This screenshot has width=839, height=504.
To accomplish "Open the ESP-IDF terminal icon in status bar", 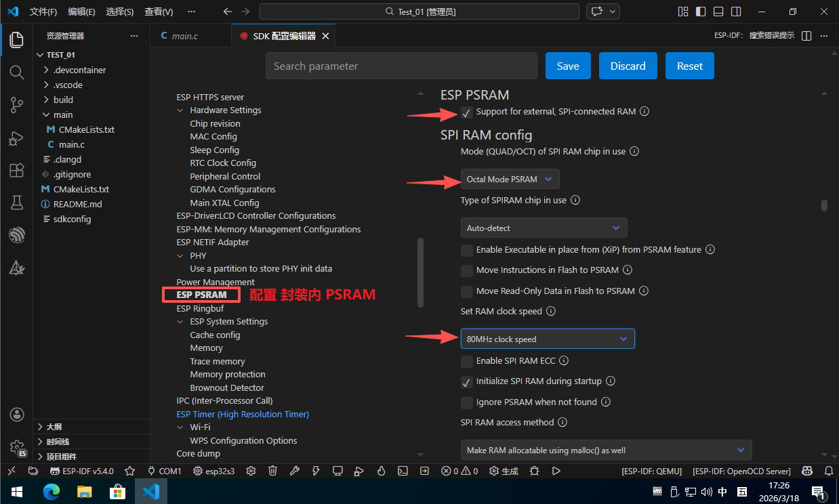I will point(403,471).
